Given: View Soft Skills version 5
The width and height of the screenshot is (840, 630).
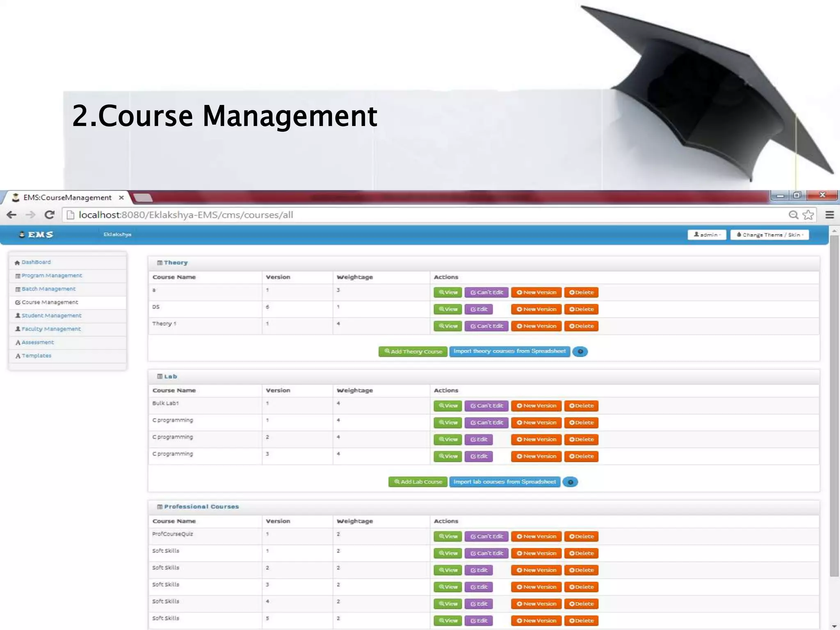Looking at the screenshot, I should click(448, 621).
